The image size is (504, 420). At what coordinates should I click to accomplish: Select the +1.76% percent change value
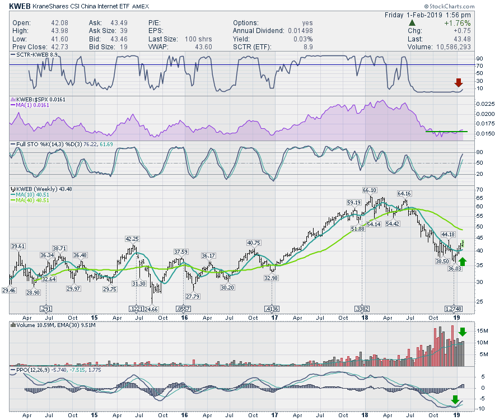coord(458,23)
